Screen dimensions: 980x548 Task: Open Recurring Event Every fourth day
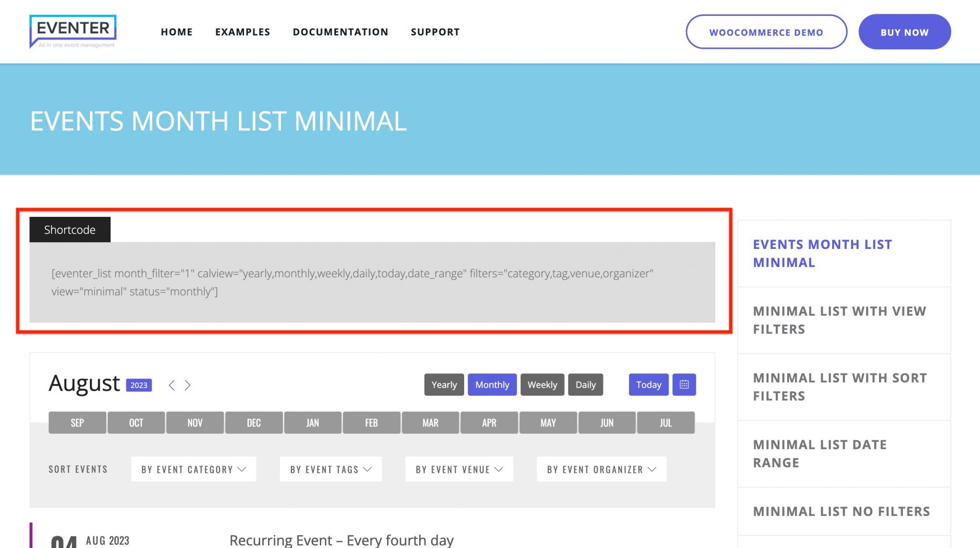(342, 540)
